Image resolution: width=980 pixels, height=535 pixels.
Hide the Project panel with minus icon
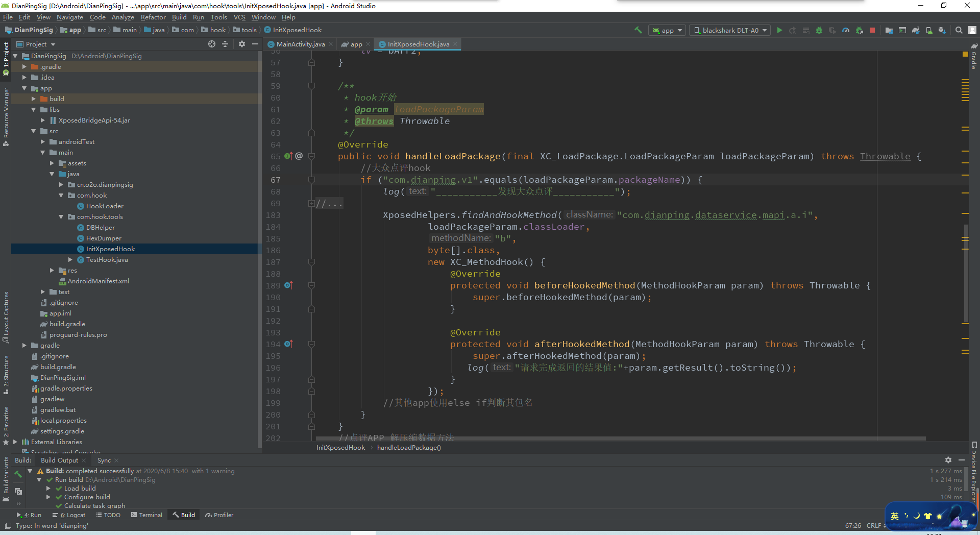click(255, 44)
